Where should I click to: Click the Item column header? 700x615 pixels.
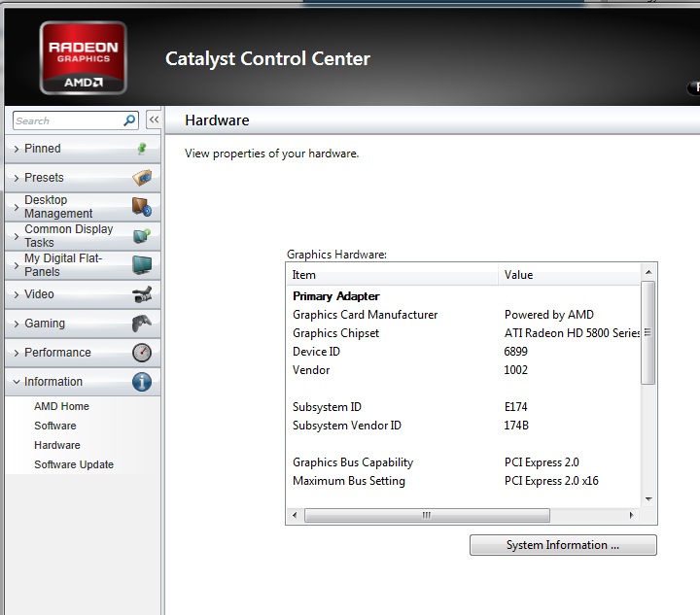(x=392, y=275)
